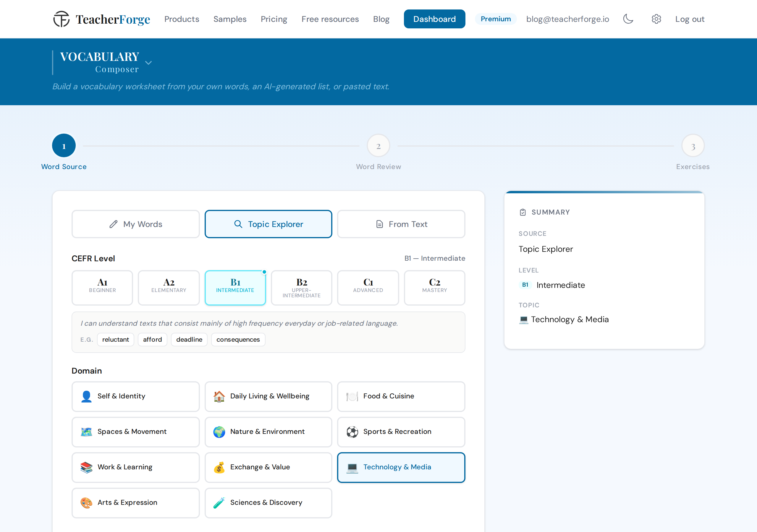Select A2 Elementary level

[x=169, y=288]
